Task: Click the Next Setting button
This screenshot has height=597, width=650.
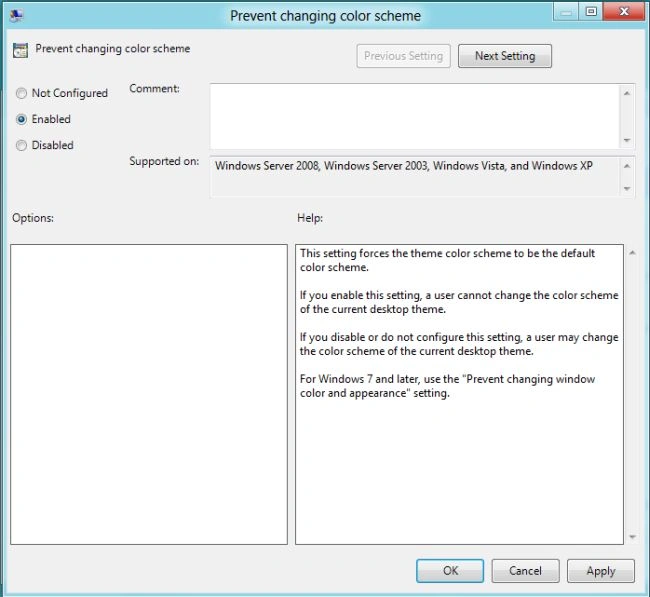Action: pos(504,56)
